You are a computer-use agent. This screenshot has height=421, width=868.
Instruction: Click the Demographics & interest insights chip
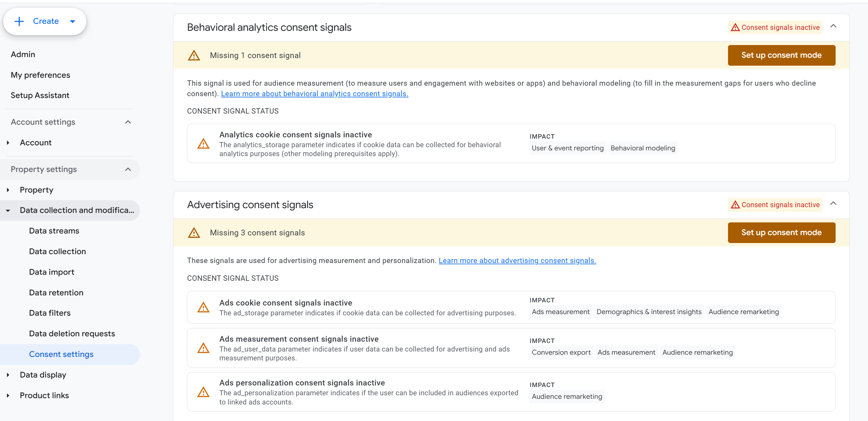coord(649,312)
